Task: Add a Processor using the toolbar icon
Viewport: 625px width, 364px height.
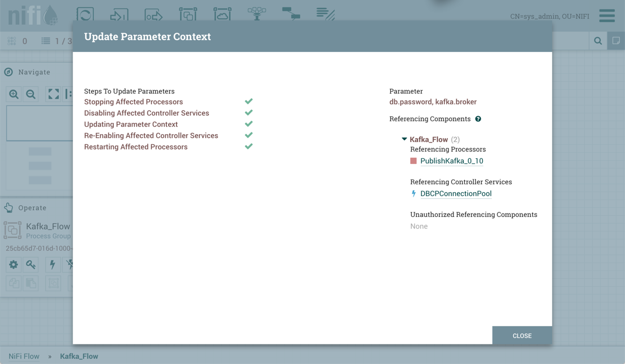Action: point(85,15)
